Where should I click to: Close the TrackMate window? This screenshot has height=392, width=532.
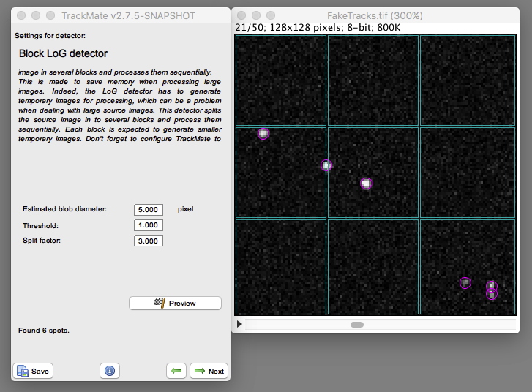[21, 15]
